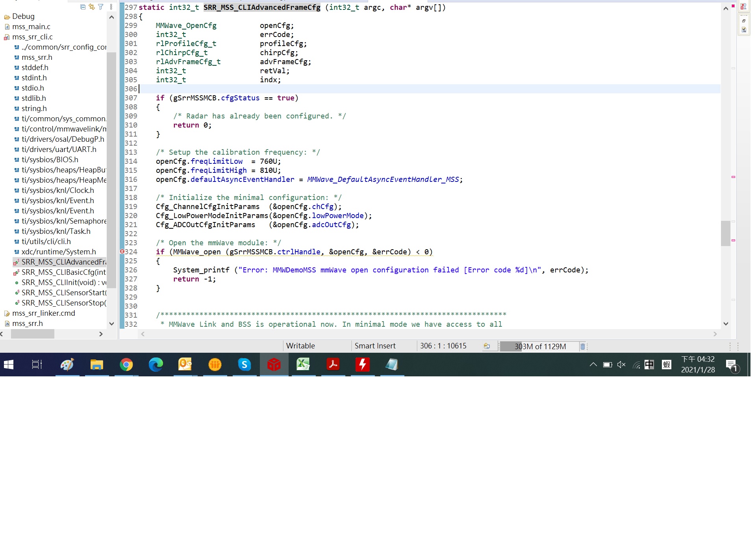The height and width of the screenshot is (548, 756).
Task: Click editor scroll up arrow
Action: [726, 9]
